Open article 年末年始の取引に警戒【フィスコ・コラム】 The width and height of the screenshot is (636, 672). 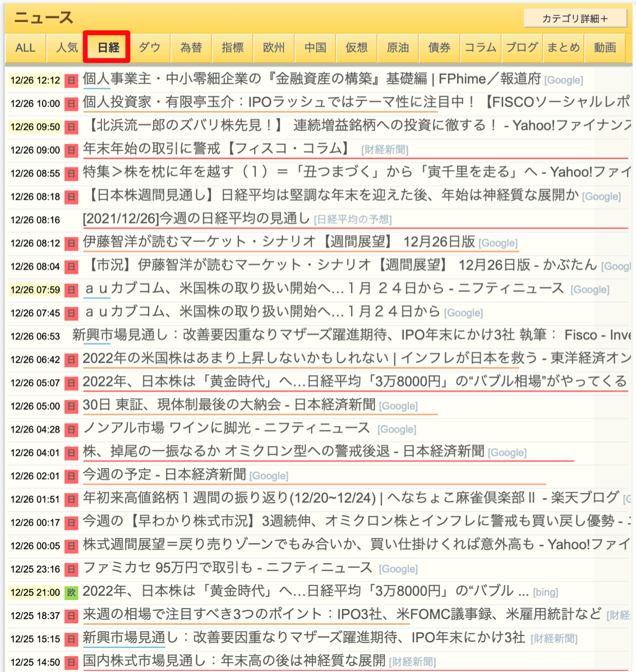click(218, 149)
